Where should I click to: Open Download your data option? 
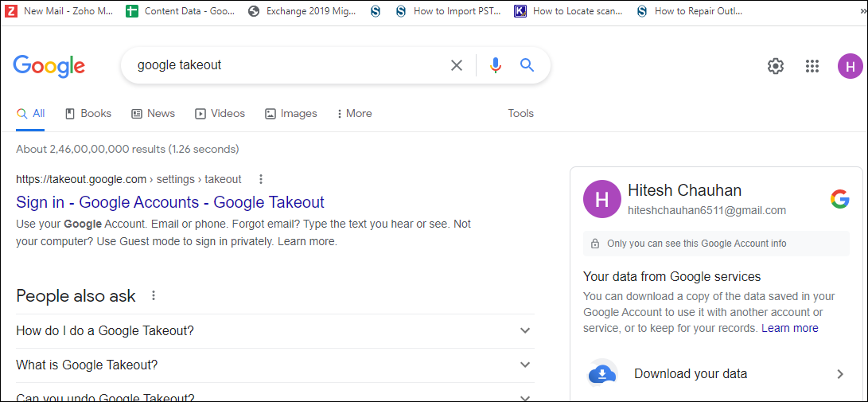716,374
